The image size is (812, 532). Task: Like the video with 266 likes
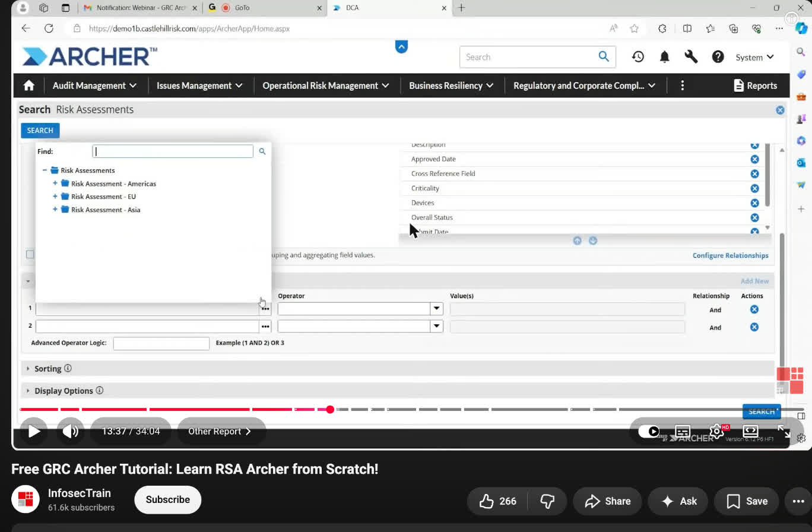click(x=498, y=501)
